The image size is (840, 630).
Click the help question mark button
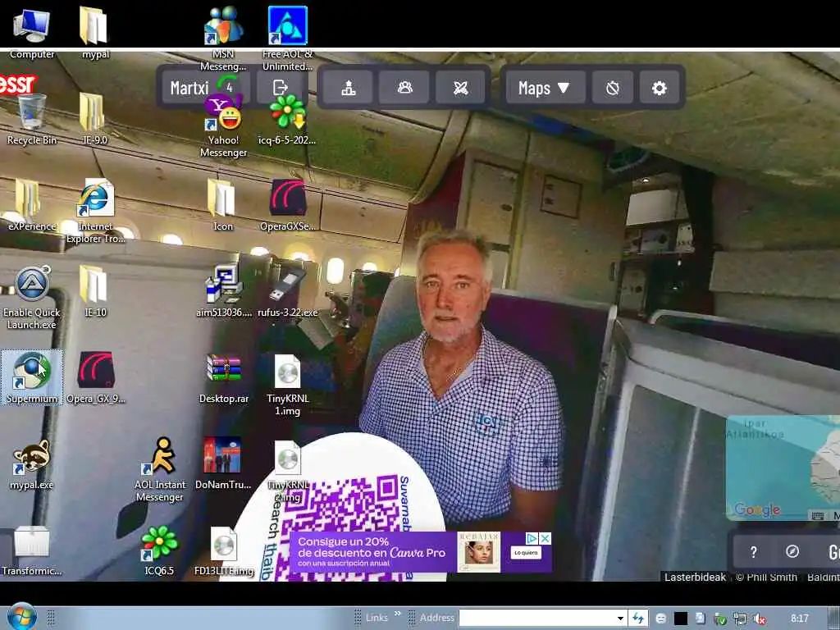point(753,552)
